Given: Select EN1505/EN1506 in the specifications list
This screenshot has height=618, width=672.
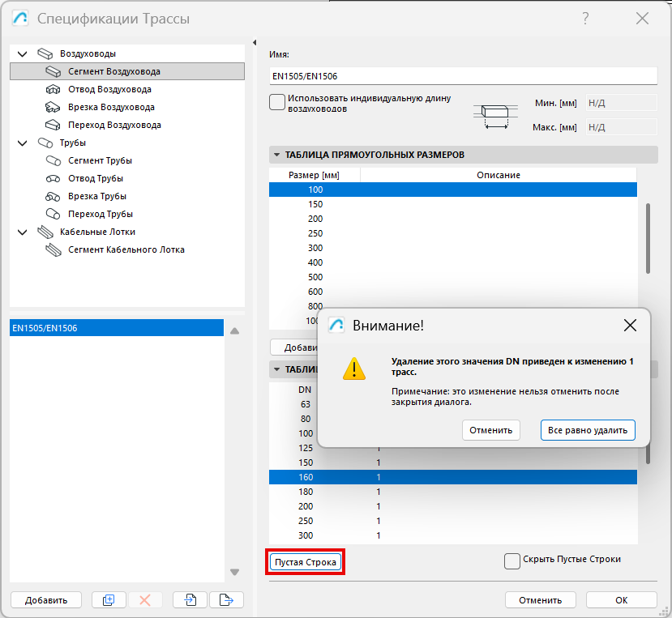Looking at the screenshot, I should (x=117, y=328).
